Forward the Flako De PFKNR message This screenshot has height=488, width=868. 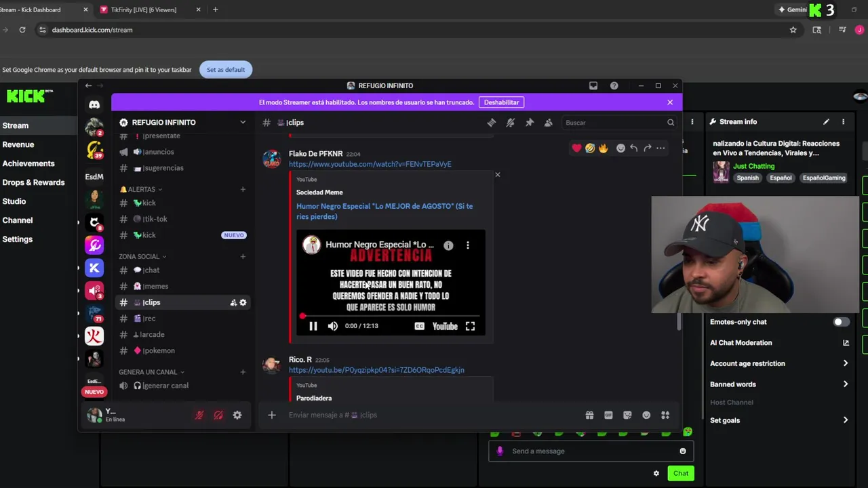(647, 148)
